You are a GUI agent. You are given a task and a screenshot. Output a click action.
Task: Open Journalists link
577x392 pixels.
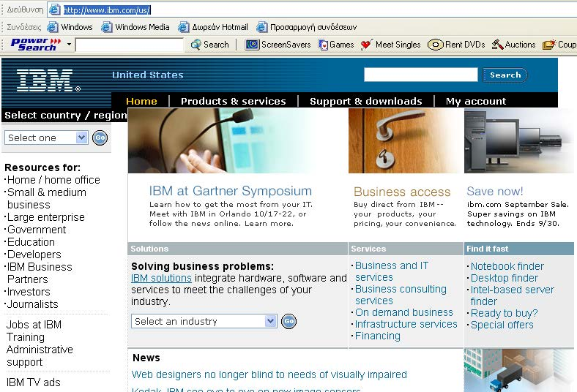pos(33,304)
